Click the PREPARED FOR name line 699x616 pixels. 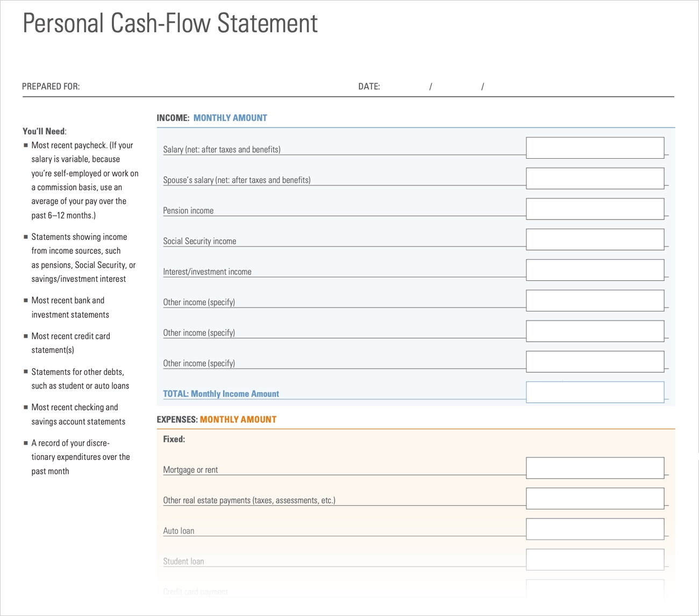tap(215, 87)
